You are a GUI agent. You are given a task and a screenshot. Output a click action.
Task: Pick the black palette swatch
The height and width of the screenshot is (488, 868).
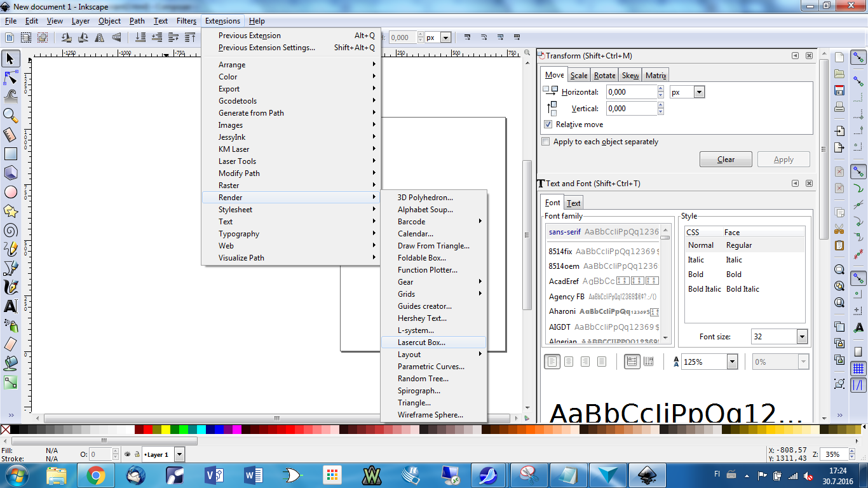pyautogui.click(x=15, y=430)
